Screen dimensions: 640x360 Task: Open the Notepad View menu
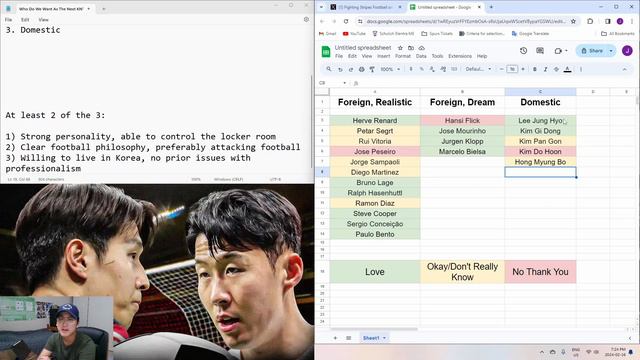point(43,20)
